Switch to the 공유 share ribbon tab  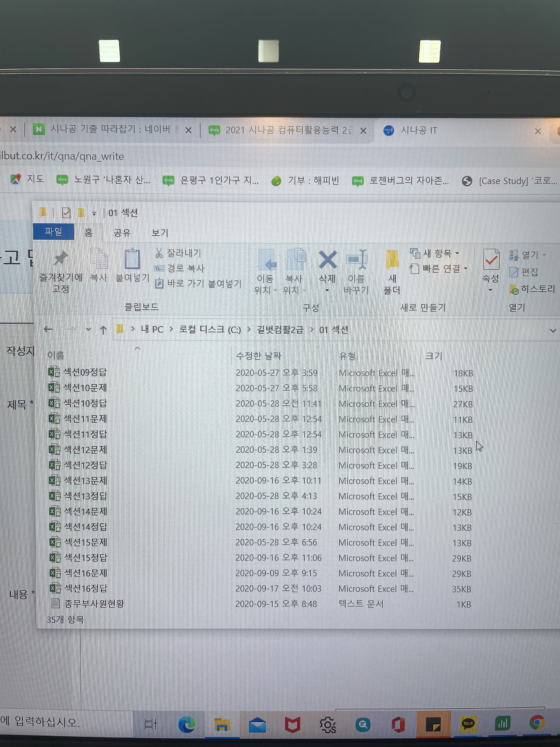(122, 233)
